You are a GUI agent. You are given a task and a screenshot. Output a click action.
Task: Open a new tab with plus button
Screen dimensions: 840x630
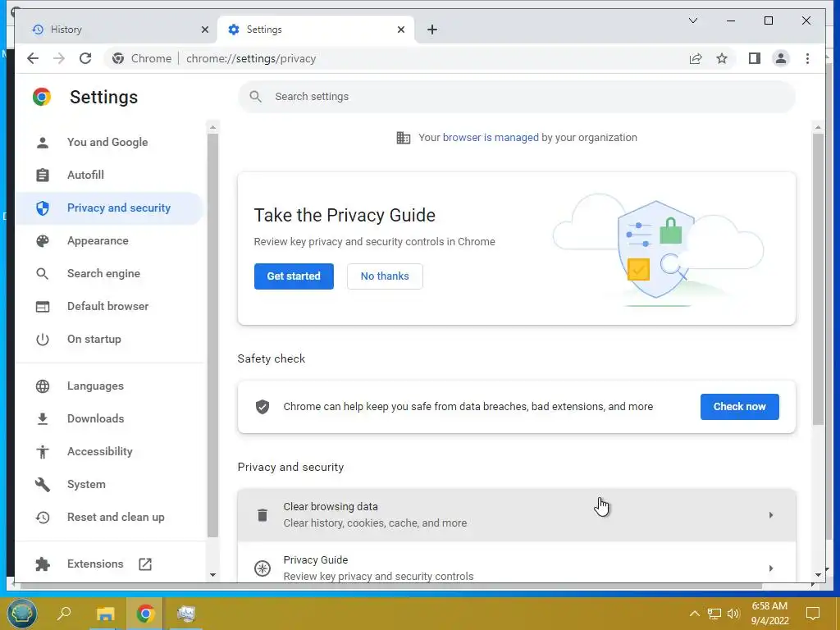(x=432, y=30)
